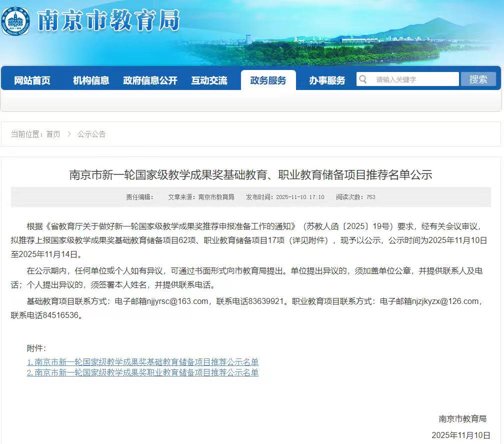Open the 办事服务 menu item
Screen dimensions: 504x444
point(327,80)
